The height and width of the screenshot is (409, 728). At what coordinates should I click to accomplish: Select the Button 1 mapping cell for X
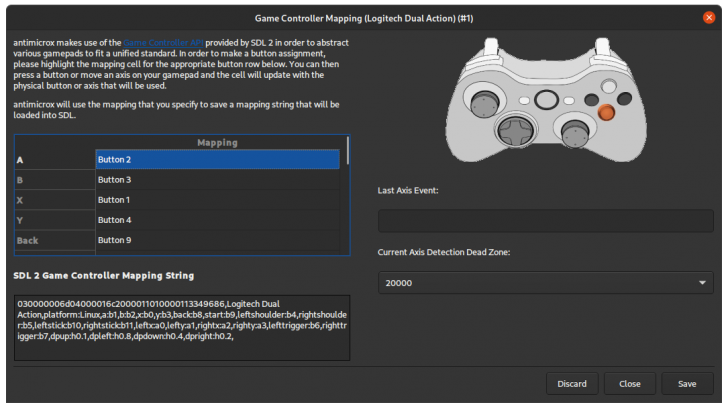(x=217, y=200)
